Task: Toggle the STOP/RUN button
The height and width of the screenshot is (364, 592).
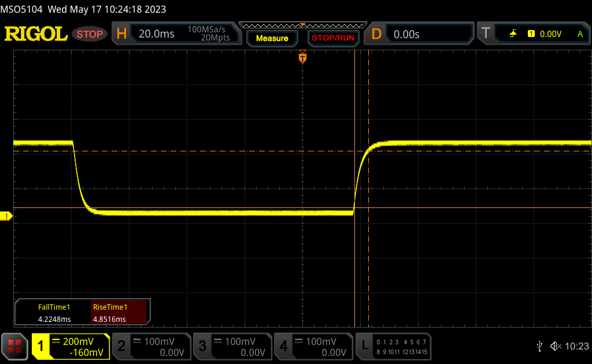Action: (x=333, y=38)
